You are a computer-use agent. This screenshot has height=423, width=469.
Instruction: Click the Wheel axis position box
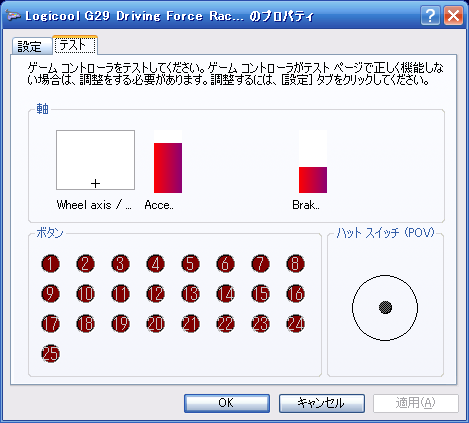(96, 160)
